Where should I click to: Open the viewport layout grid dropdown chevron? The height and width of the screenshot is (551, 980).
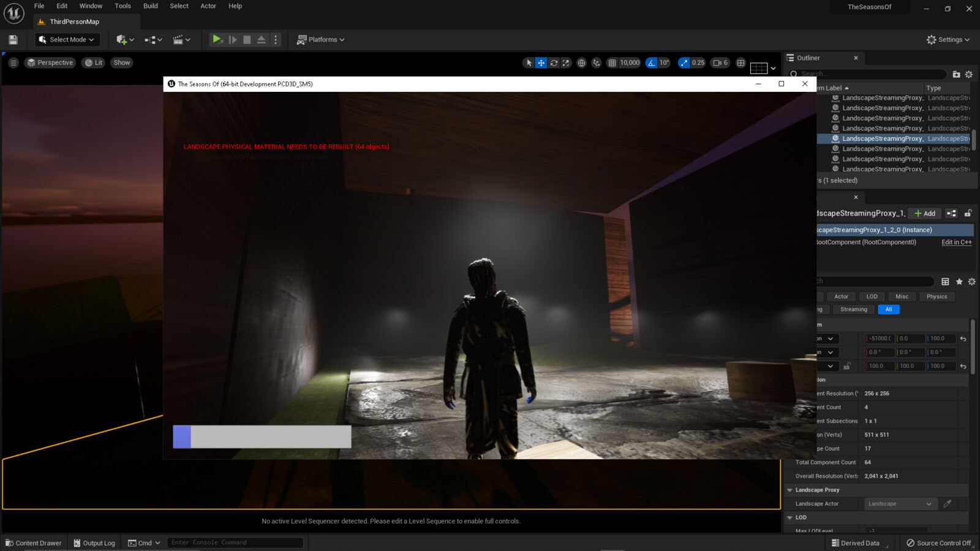[x=773, y=68]
